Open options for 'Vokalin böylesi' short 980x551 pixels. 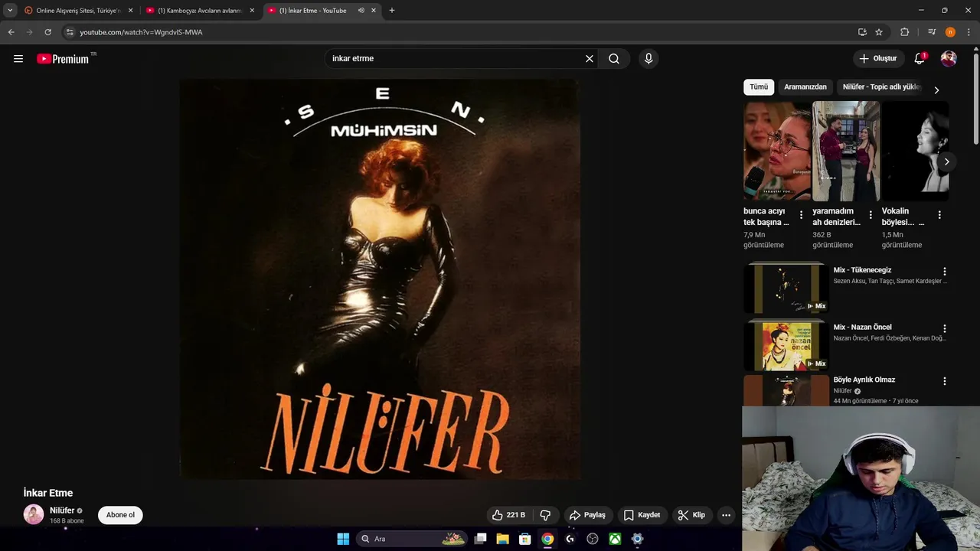939,215
